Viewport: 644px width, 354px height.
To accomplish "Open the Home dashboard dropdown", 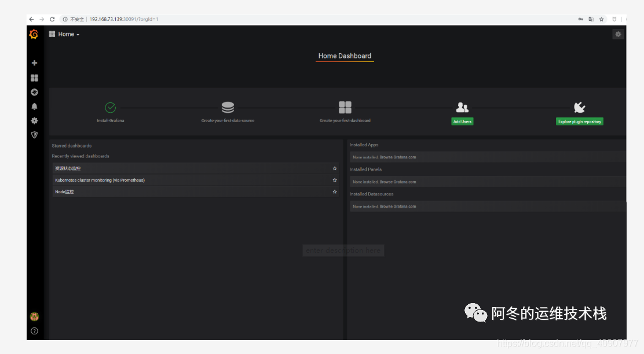I will [64, 34].
